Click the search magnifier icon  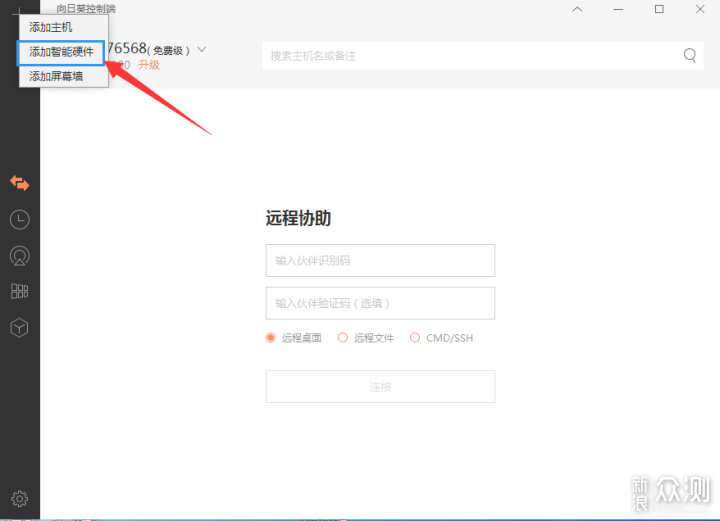[x=690, y=56]
